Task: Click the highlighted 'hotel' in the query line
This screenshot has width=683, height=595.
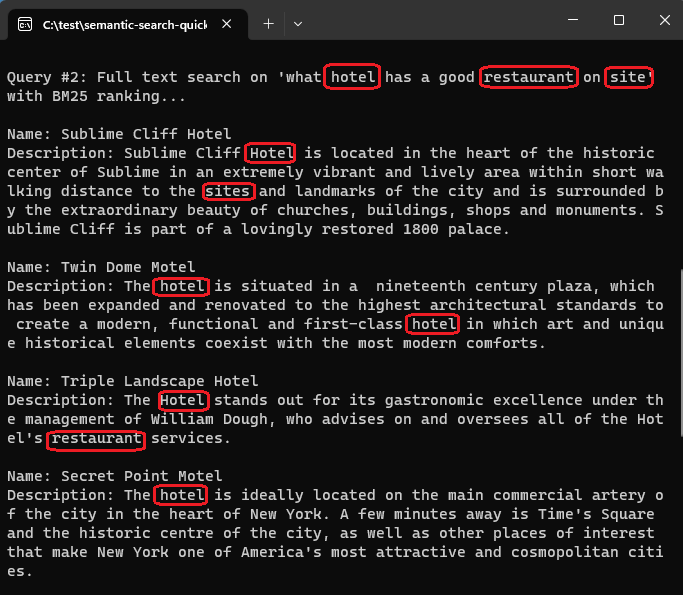Action: (352, 77)
